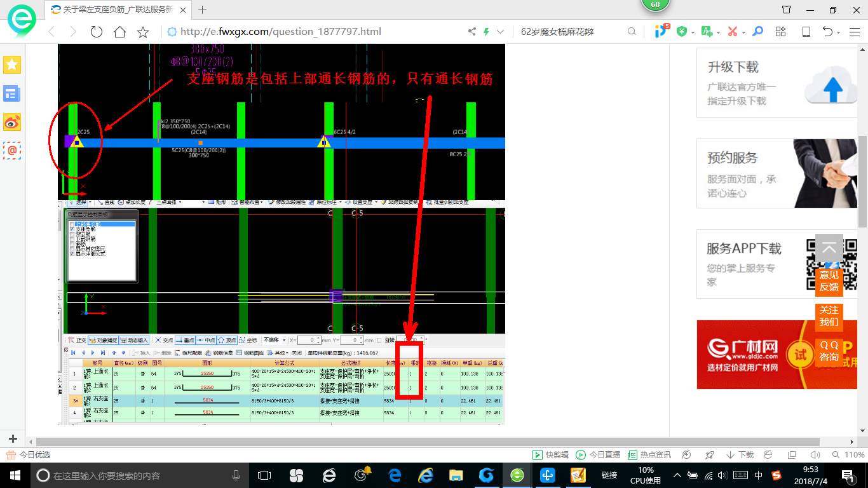Open 热点资讯 in status bar

649,455
